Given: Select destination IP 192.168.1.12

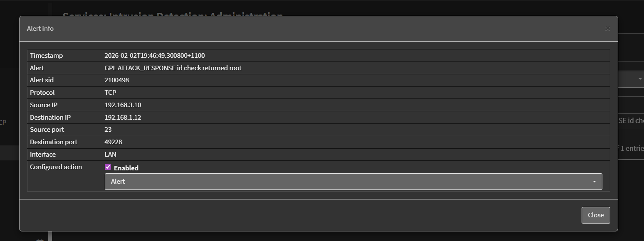Looking at the screenshot, I should pyautogui.click(x=123, y=118).
